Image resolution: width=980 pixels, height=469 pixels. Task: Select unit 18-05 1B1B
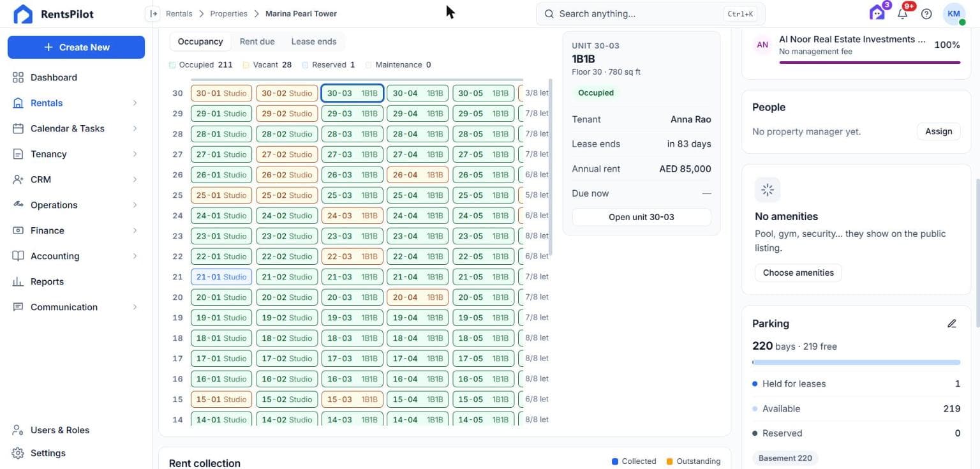tap(483, 338)
